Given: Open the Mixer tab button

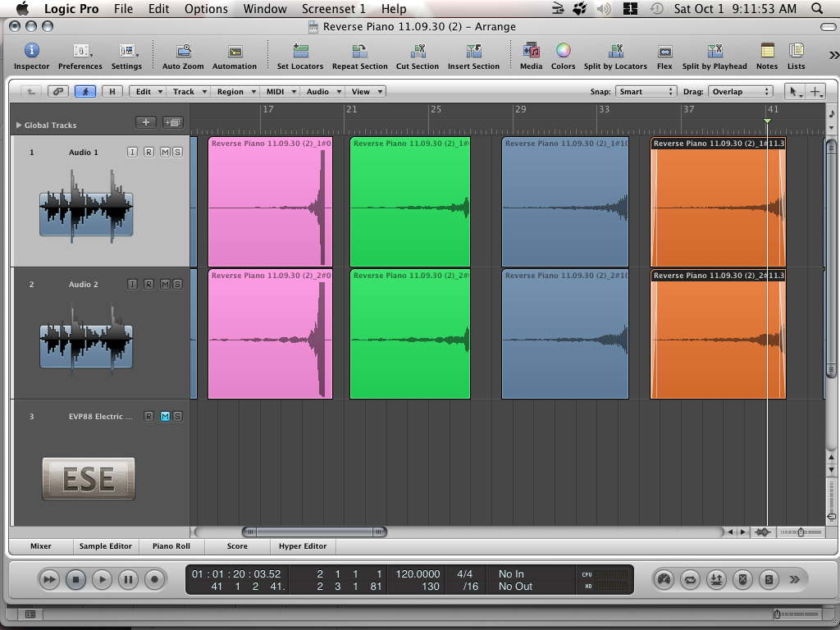Looking at the screenshot, I should (x=41, y=546).
